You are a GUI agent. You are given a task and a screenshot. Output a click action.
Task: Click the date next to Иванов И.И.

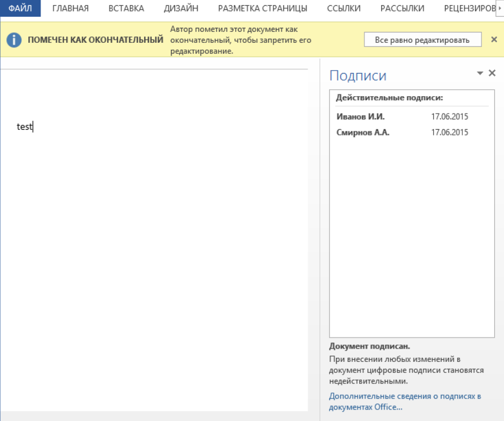point(450,116)
